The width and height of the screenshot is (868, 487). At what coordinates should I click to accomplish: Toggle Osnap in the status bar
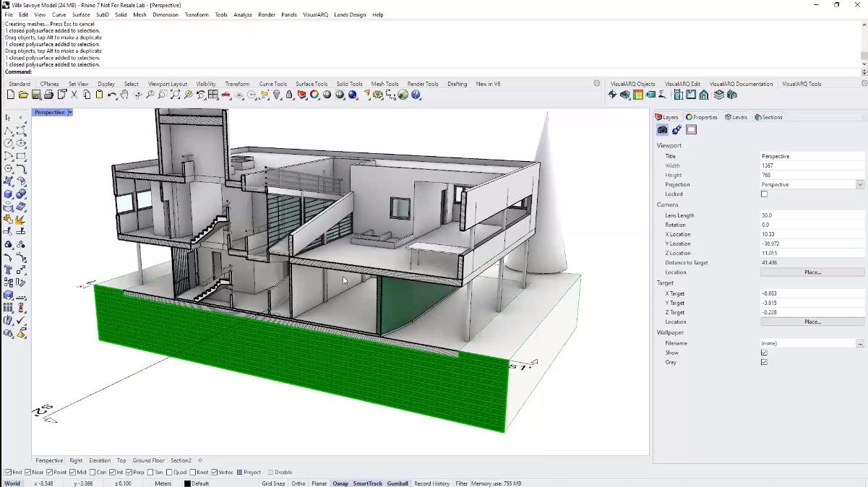coord(340,483)
